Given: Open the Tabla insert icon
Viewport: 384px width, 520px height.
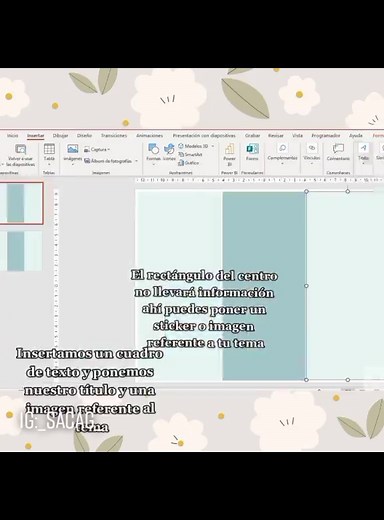Looking at the screenshot, I should [x=49, y=149].
